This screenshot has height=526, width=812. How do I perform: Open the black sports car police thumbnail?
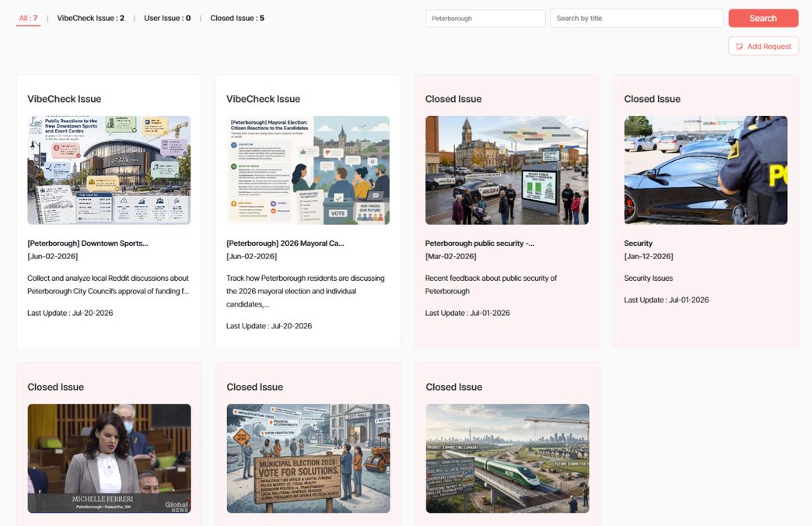705,170
